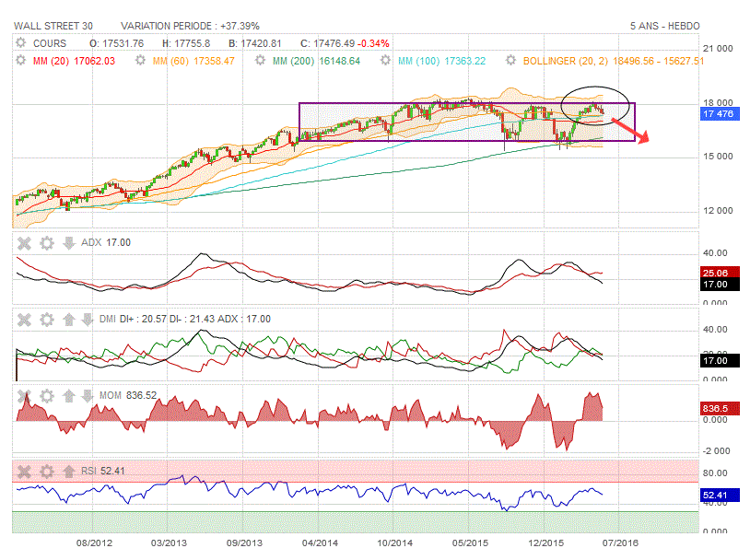Click 12 000 price axis label

(x=718, y=210)
